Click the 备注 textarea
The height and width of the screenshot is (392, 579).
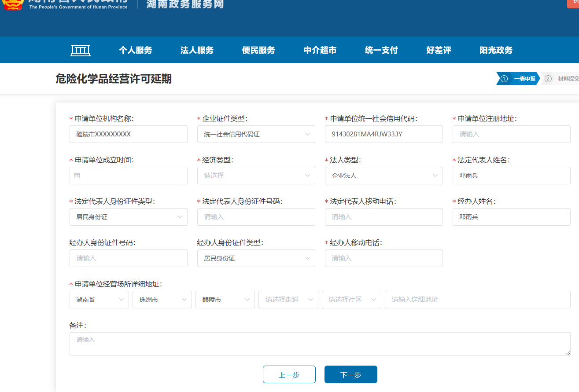pyautogui.click(x=320, y=344)
